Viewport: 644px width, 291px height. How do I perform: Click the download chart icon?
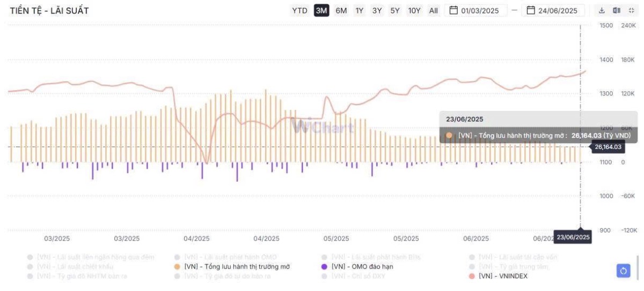pyautogui.click(x=602, y=11)
